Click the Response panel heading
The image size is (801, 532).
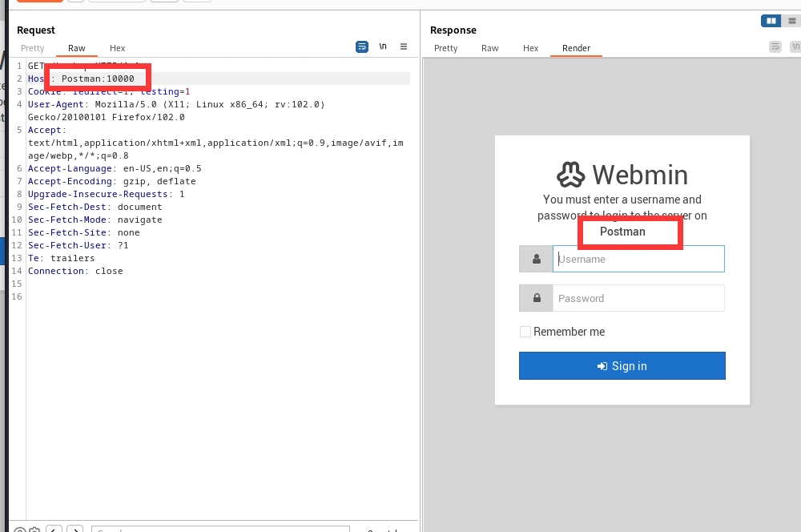click(x=453, y=30)
